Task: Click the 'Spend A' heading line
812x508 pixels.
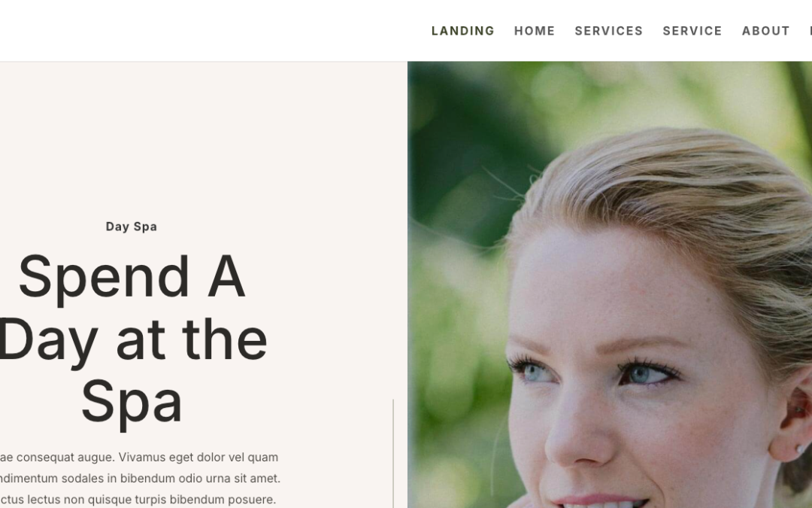Action: [132, 277]
